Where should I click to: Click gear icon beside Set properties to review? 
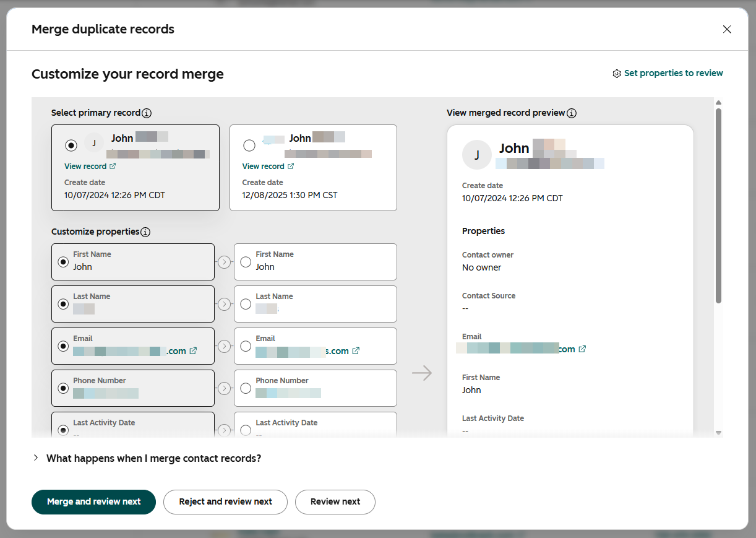[617, 74]
